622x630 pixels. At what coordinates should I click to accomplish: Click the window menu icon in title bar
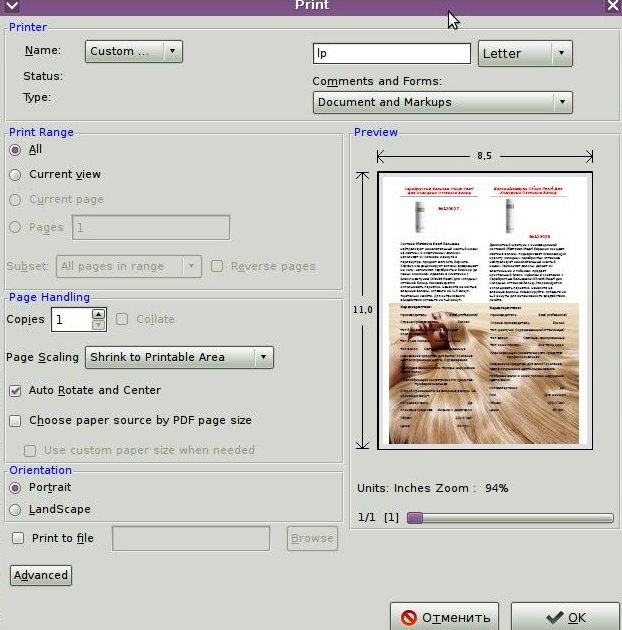12,6
